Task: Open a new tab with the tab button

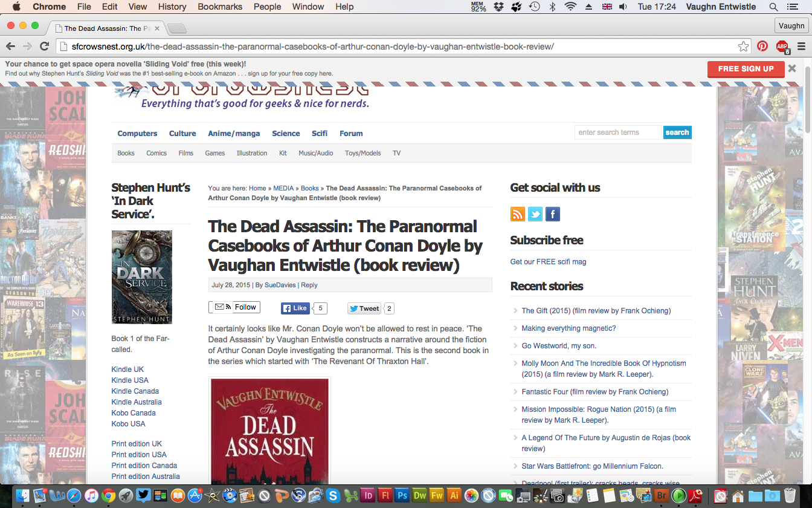Action: (x=177, y=28)
